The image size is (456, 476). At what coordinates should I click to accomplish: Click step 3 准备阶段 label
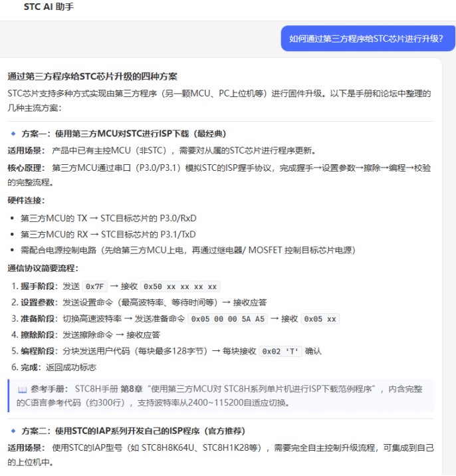point(39,319)
